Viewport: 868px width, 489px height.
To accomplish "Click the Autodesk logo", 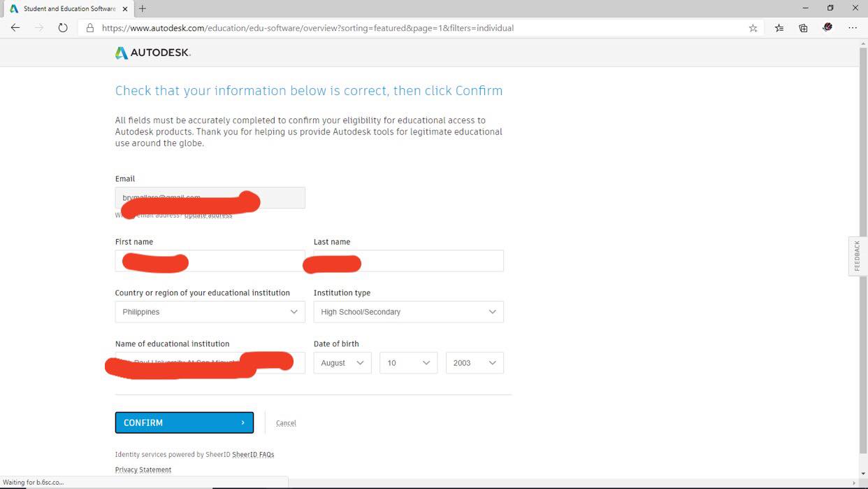I will [x=152, y=52].
